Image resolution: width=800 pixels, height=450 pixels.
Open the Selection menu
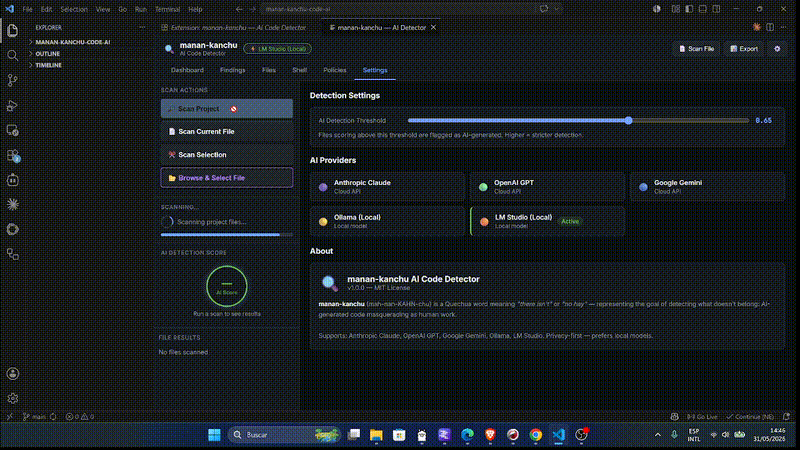click(74, 9)
